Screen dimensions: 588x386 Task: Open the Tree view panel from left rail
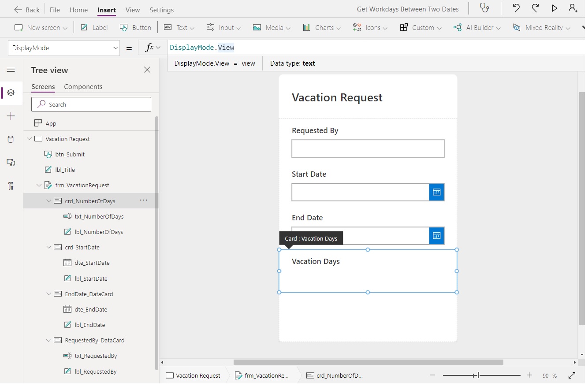click(11, 93)
